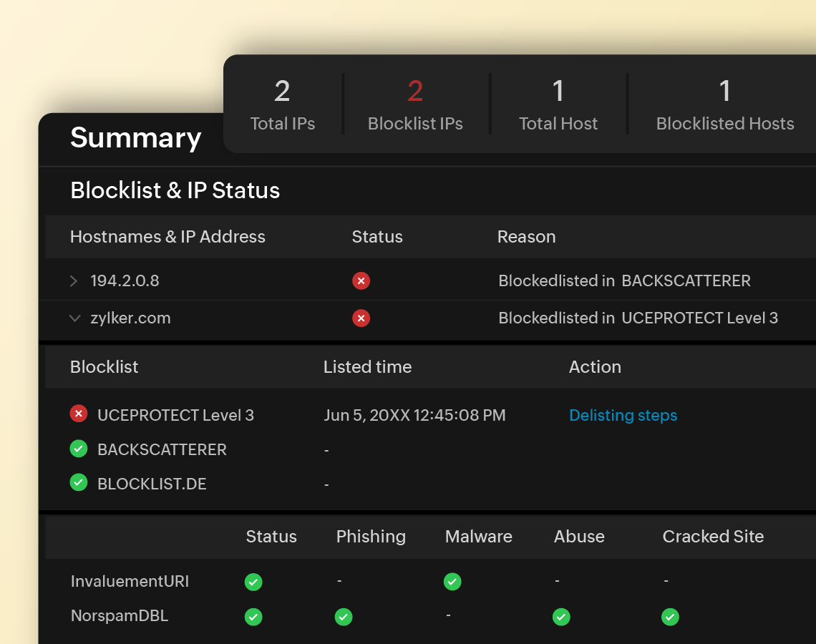Click NorspamDBL's Phishing green check icon

344,617
